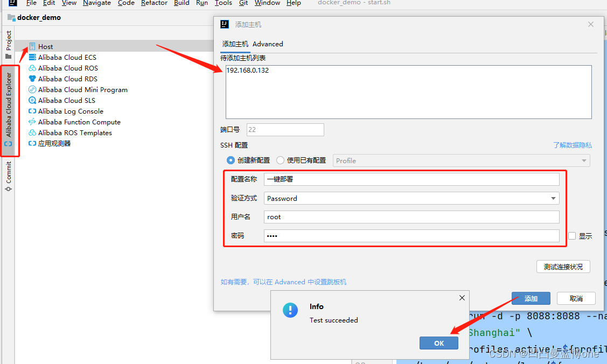Click the Info exclamation icon in the popup
Viewport: 607px width, 364px height.
(x=290, y=310)
